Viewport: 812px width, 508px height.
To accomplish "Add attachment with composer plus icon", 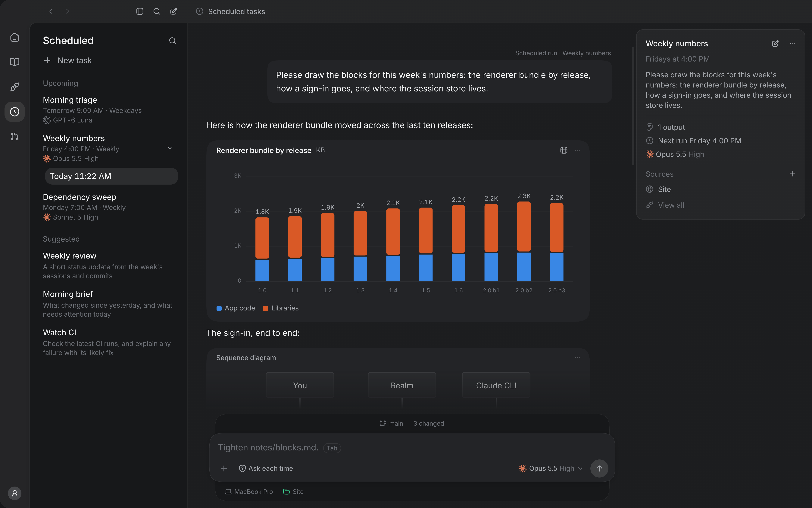I will pos(224,468).
